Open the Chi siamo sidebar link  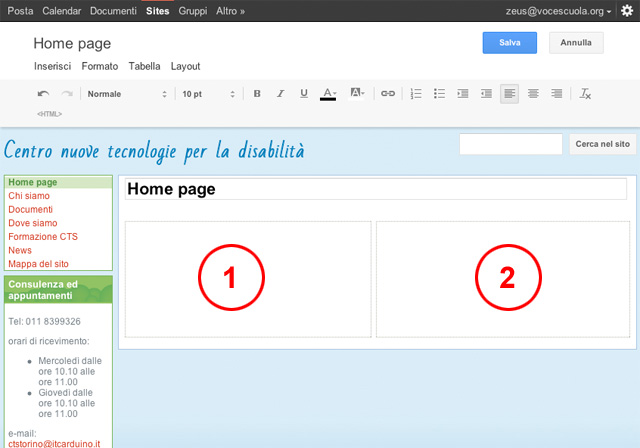28,196
